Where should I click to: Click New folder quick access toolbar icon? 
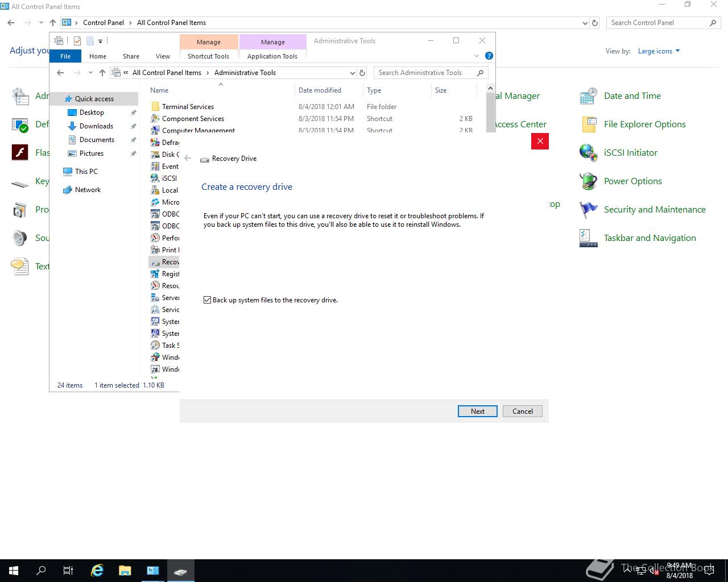tap(90, 41)
